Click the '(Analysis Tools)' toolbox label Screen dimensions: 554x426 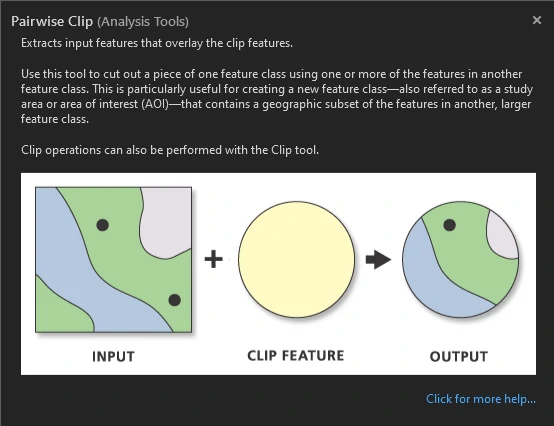click(x=143, y=22)
